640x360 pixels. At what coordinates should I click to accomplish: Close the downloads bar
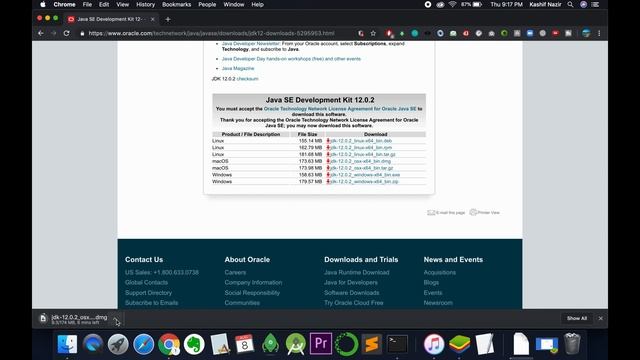[x=600, y=318]
